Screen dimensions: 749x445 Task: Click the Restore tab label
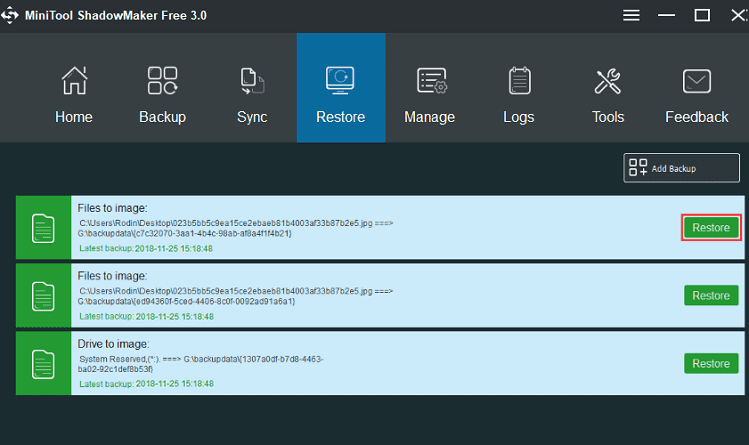pyautogui.click(x=341, y=117)
